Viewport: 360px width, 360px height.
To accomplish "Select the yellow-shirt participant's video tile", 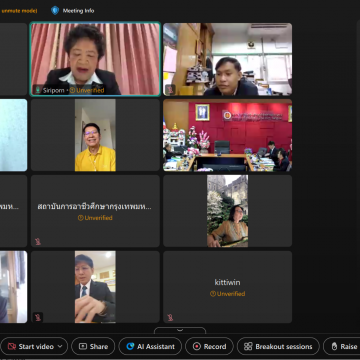I will click(95, 135).
